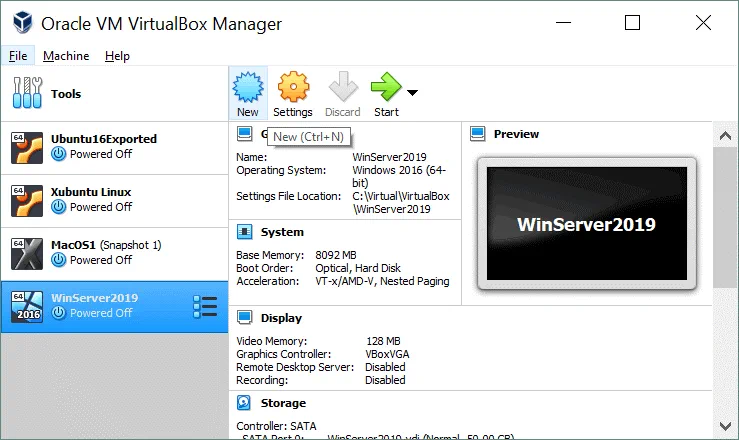This screenshot has width=739, height=440.
Task: Expand the Start button dropdown arrow
Action: coord(412,93)
